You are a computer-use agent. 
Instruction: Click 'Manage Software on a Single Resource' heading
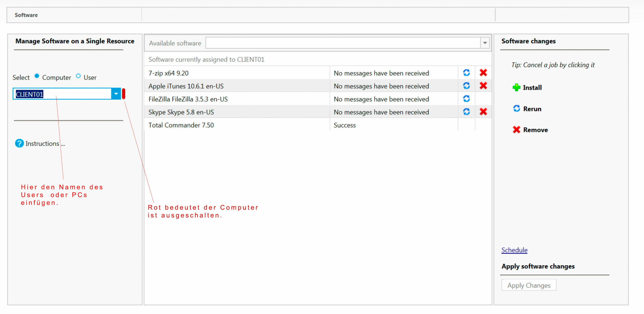click(75, 41)
